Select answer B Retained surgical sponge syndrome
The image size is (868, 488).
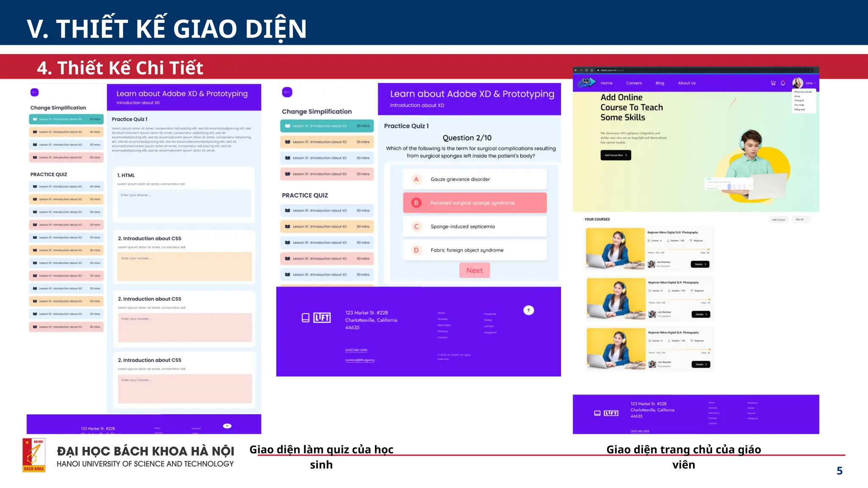coord(475,203)
